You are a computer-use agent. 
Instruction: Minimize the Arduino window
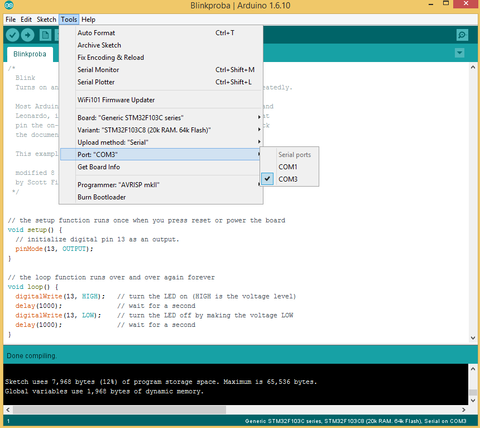click(431, 5)
